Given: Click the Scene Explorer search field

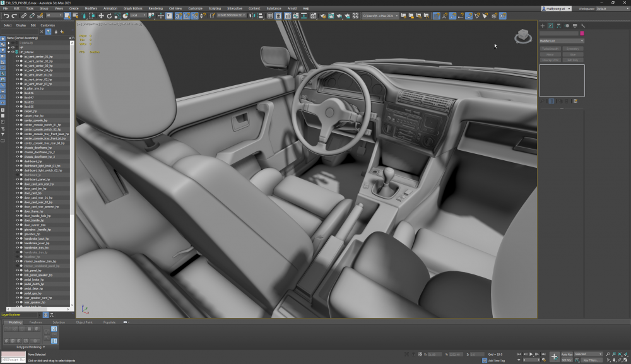Looking at the screenshot, I should click(20, 32).
